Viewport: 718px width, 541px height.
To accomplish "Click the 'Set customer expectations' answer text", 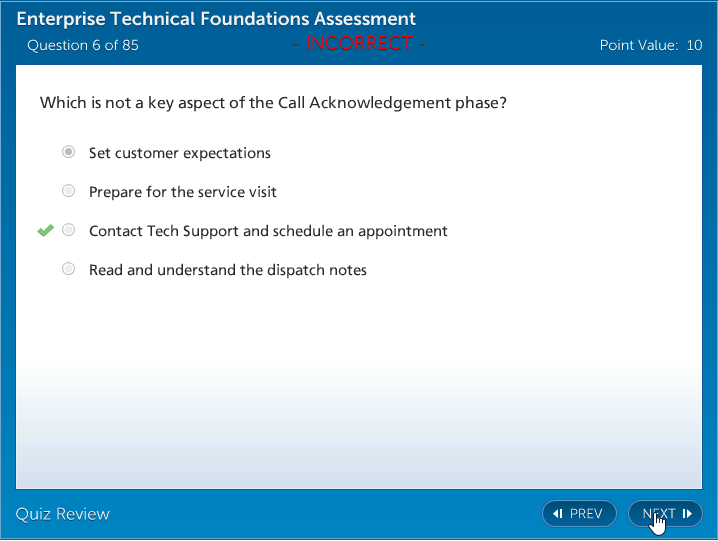I will [180, 153].
